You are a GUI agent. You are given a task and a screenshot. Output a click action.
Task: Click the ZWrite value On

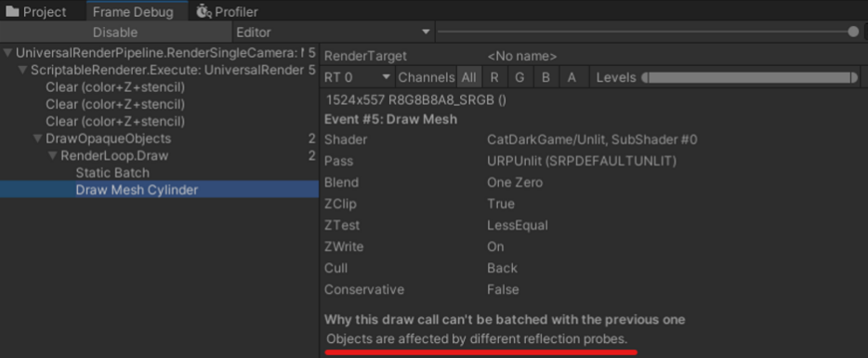495,246
